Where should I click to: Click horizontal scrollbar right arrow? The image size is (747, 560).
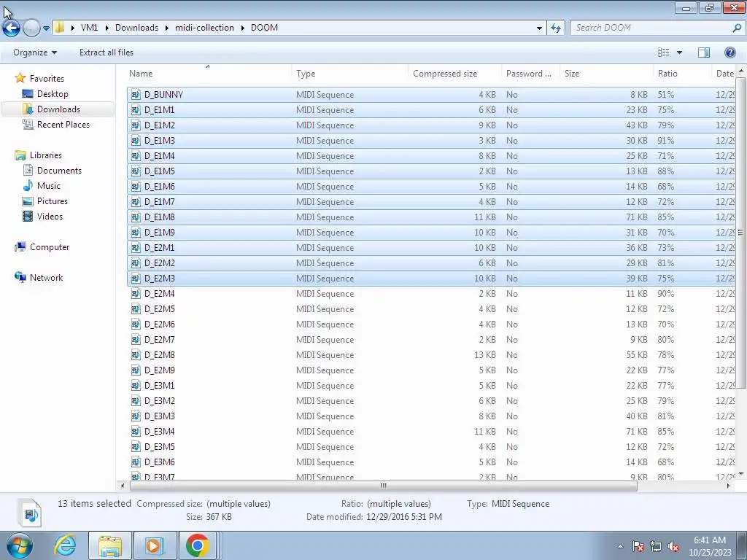tap(728, 486)
